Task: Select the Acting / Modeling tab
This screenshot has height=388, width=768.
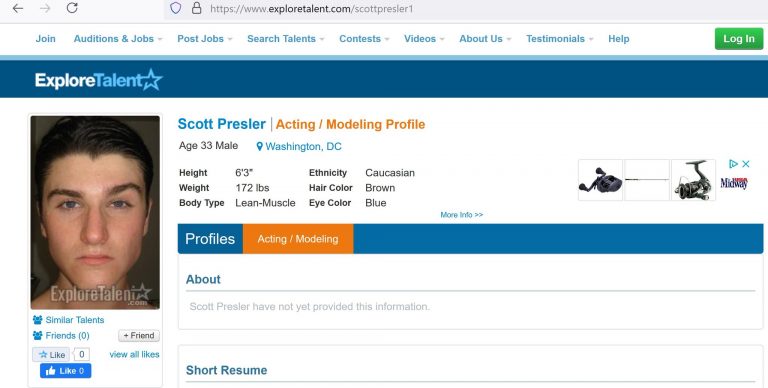Action: (298, 239)
